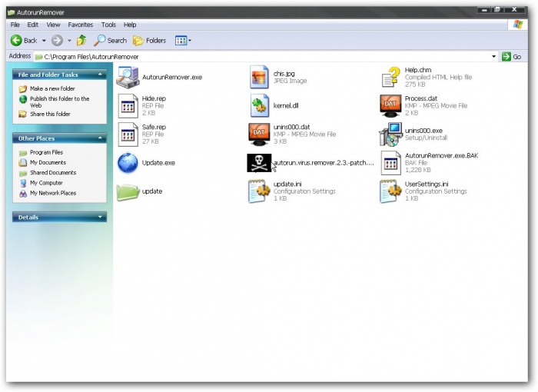The image size is (538, 392).
Task: Click Publish this folder to the Web
Action: pyautogui.click(x=59, y=102)
